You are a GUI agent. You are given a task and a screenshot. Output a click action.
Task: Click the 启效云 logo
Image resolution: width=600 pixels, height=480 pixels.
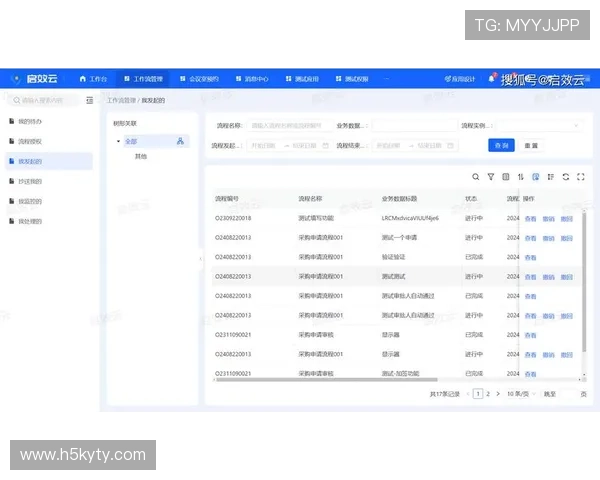(35, 79)
